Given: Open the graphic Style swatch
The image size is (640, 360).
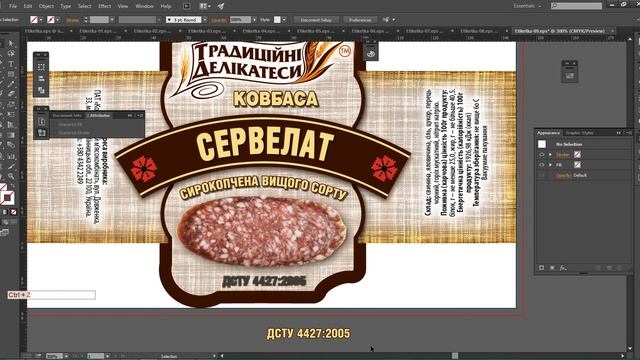Looking at the screenshot, I should pos(277,20).
